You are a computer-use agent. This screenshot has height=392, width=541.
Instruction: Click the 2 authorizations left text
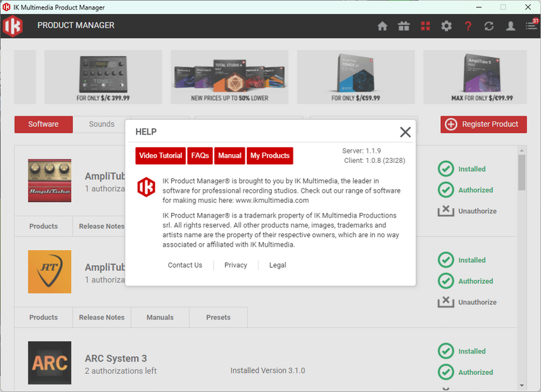(x=121, y=371)
